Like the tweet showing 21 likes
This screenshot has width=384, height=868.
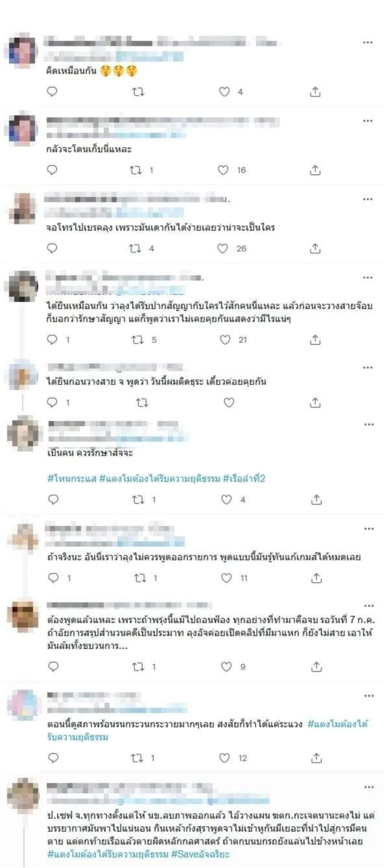tap(225, 340)
